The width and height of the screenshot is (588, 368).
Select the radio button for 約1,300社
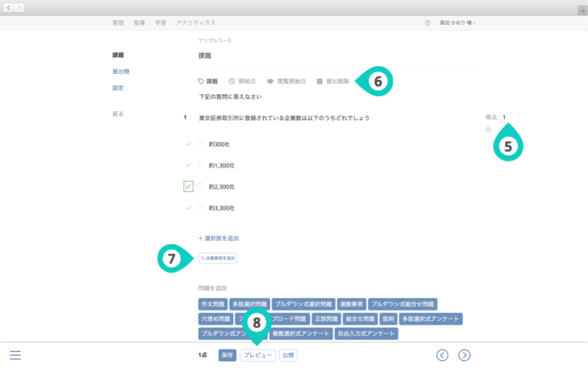[x=201, y=165]
